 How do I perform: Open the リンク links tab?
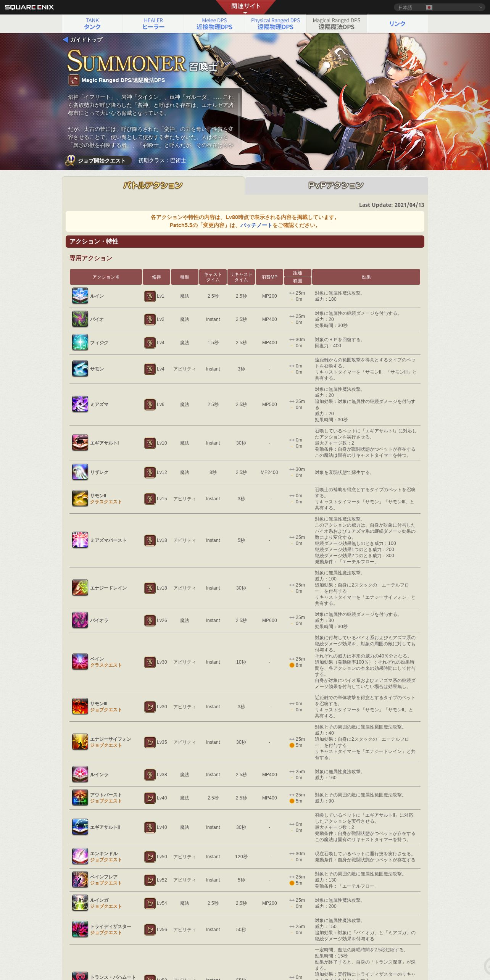(x=397, y=24)
